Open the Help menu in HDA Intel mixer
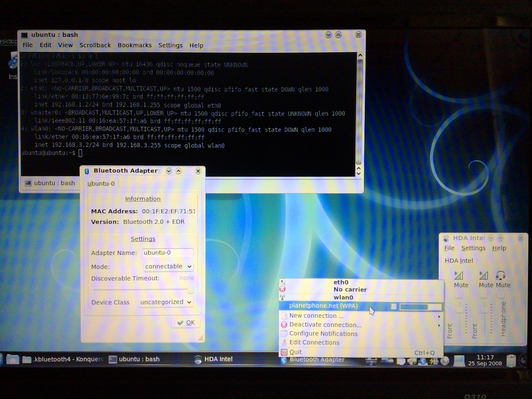The width and height of the screenshot is (532, 399). pos(499,248)
